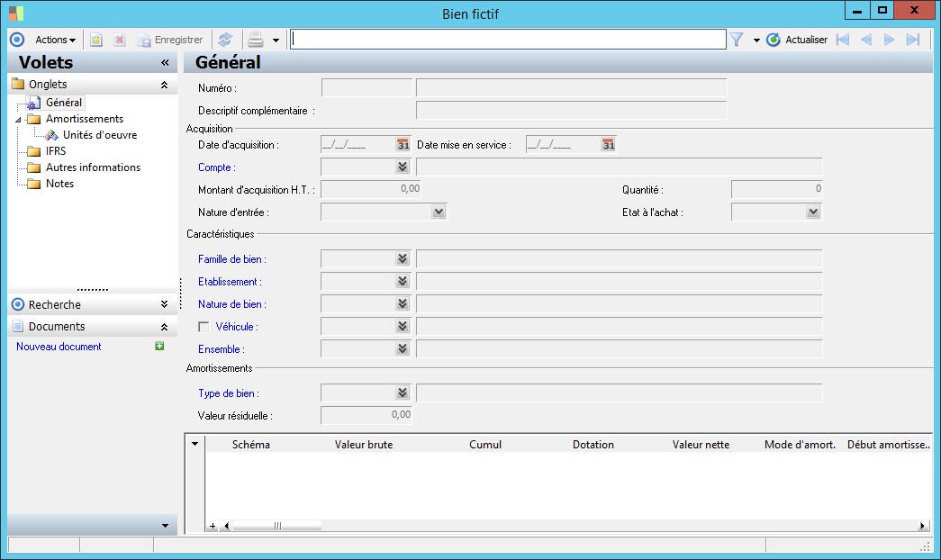This screenshot has width=941, height=560.
Task: Click the grid scroll right arrow
Action: [922, 526]
